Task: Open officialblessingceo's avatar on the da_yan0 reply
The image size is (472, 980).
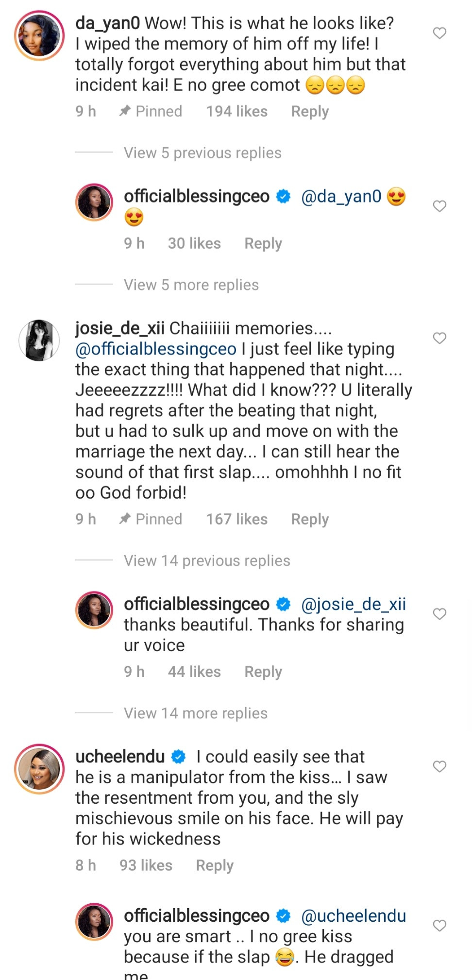Action: tap(94, 202)
